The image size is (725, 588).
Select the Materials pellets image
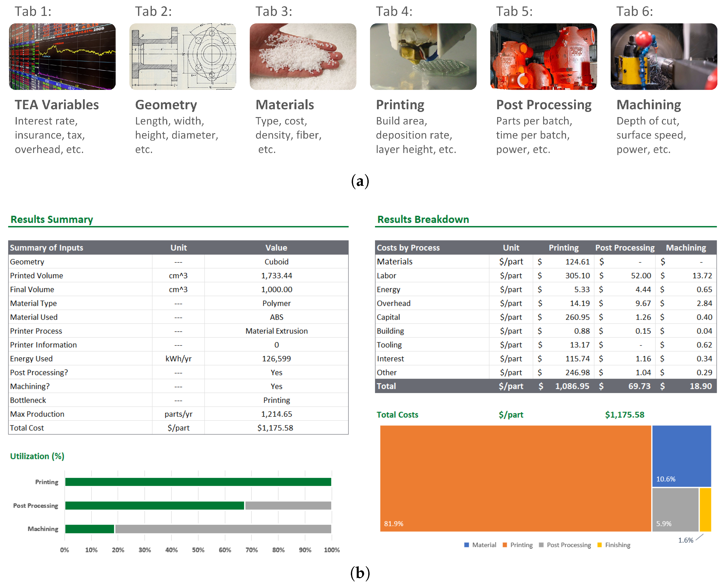(x=303, y=56)
